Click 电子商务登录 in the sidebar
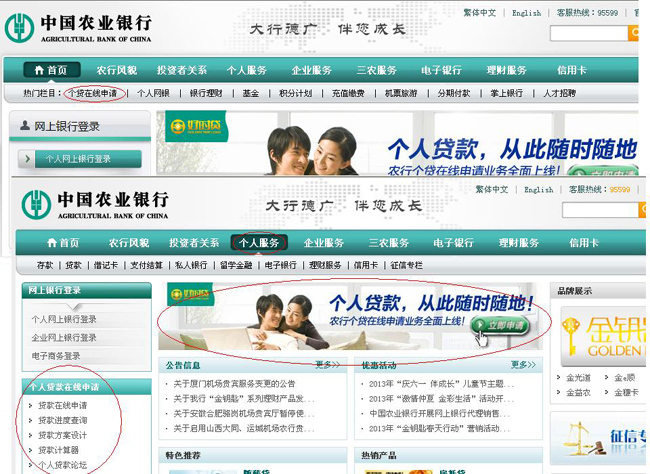Image resolution: width=650 pixels, height=474 pixels. (56, 356)
